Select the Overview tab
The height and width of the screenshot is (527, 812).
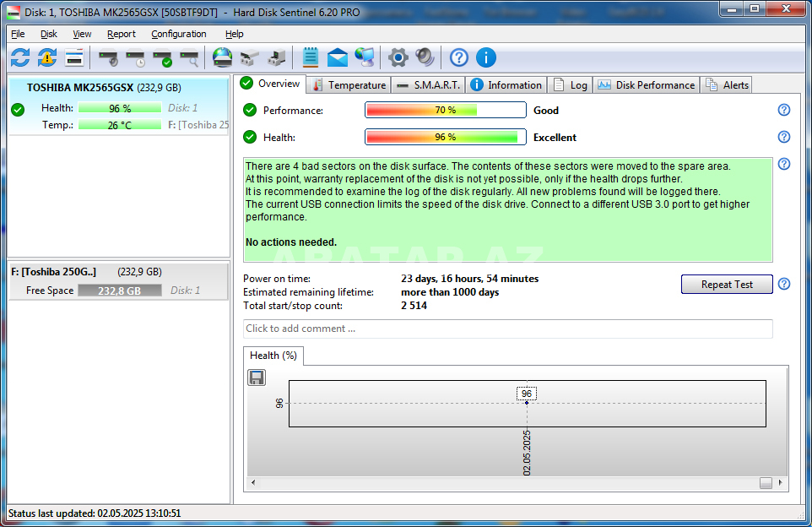(x=270, y=84)
